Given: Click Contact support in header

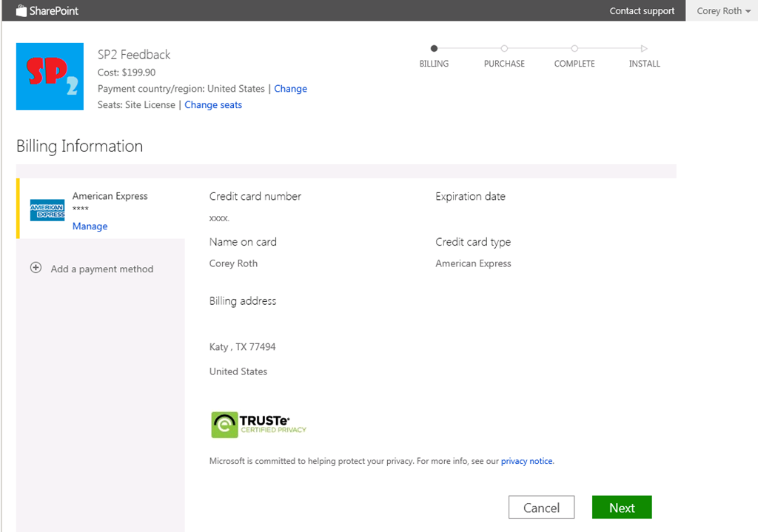Looking at the screenshot, I should pos(642,10).
